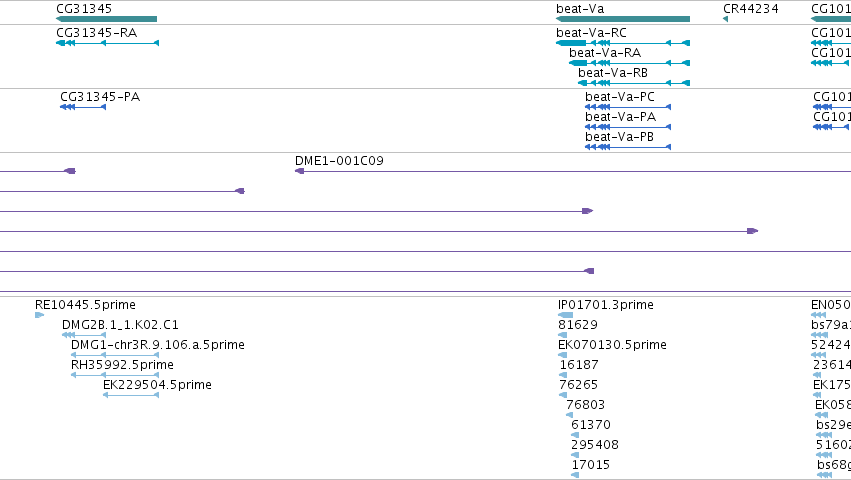Click the IP01701.3prime arrow glyph
This screenshot has height=480, width=851.
pos(565,315)
